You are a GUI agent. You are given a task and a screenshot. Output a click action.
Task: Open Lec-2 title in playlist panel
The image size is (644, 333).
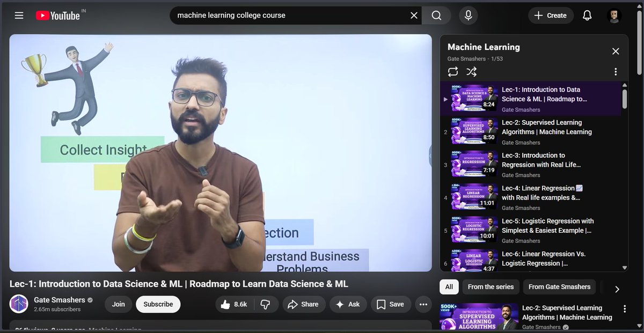[547, 127]
